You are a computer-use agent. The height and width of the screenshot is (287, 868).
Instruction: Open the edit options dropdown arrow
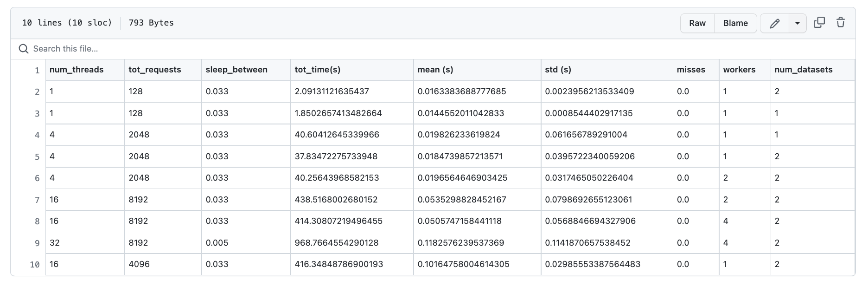pyautogui.click(x=798, y=23)
